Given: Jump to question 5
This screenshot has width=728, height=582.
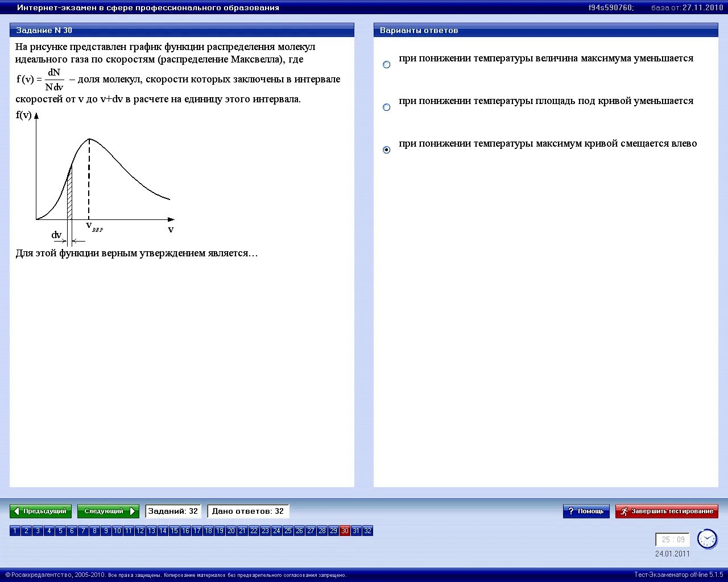Looking at the screenshot, I should tap(60, 531).
